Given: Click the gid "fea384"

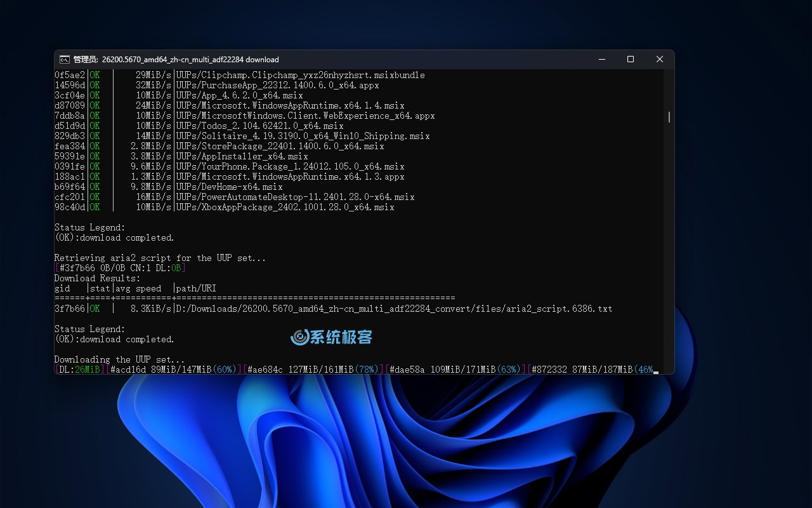Looking at the screenshot, I should [x=70, y=146].
